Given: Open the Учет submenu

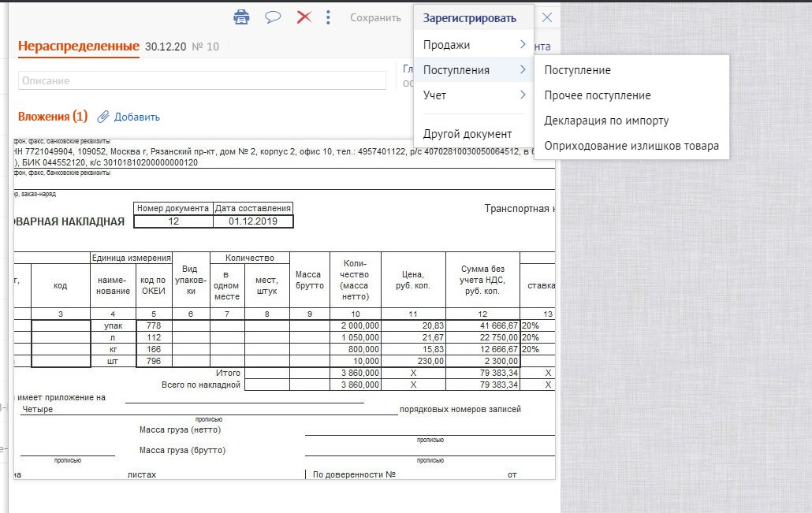Looking at the screenshot, I should pos(474,95).
